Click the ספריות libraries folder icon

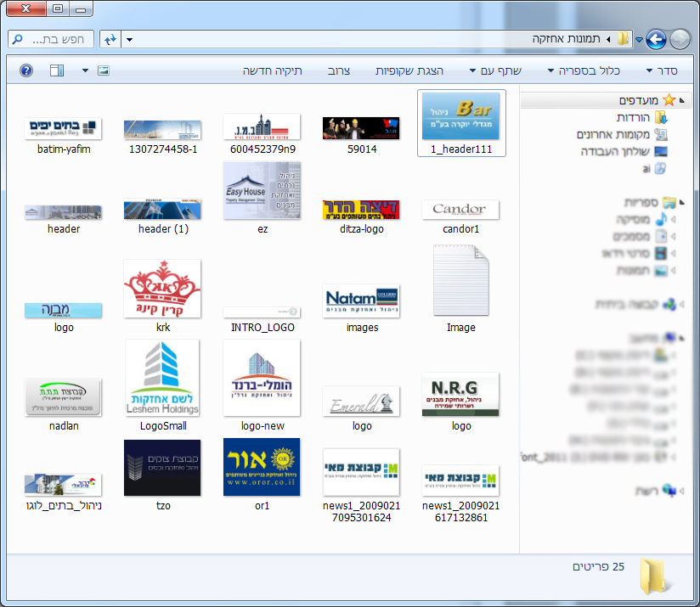coord(669,203)
